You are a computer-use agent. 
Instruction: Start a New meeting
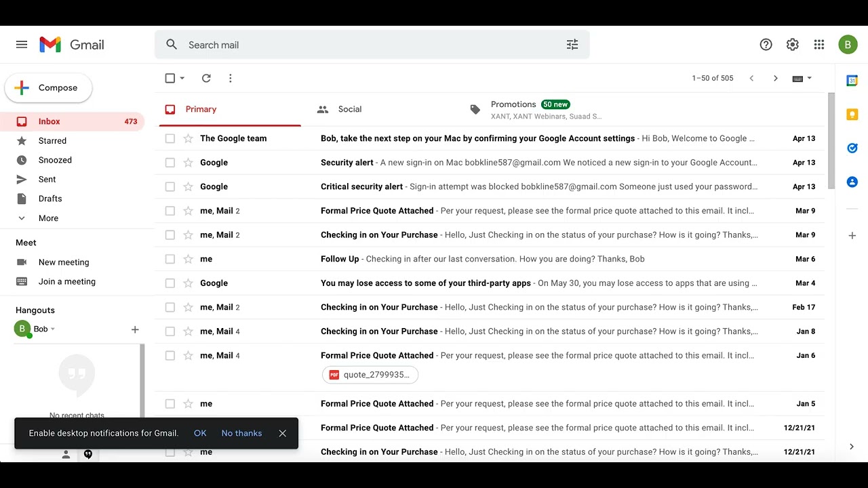coord(64,262)
